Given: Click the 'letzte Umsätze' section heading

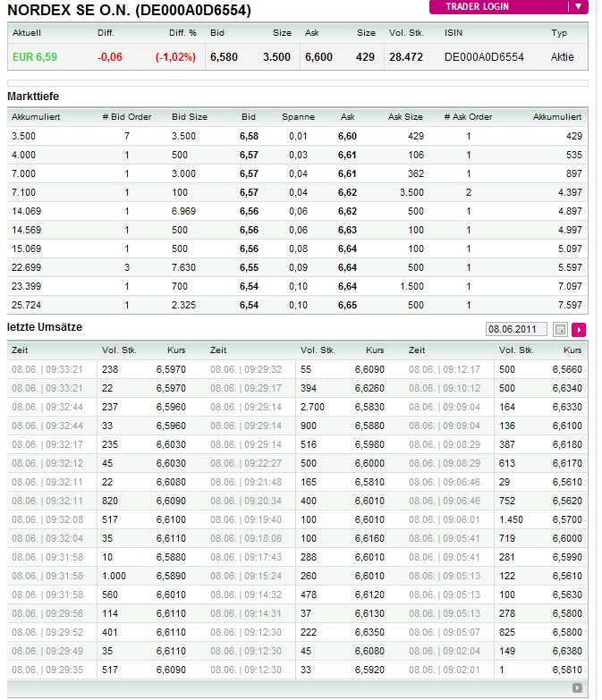Looking at the screenshot, I should (45, 327).
